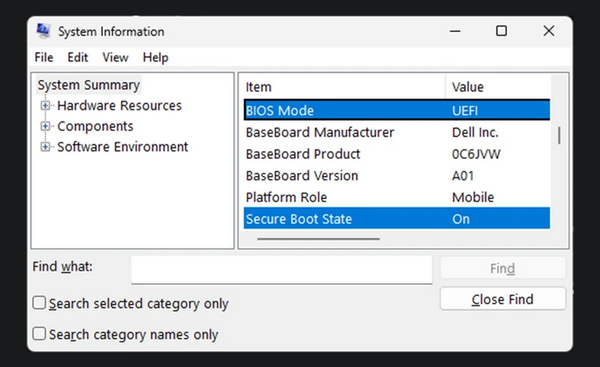This screenshot has width=600, height=367.
Task: Enable Search category names only checkbox
Action: (39, 334)
